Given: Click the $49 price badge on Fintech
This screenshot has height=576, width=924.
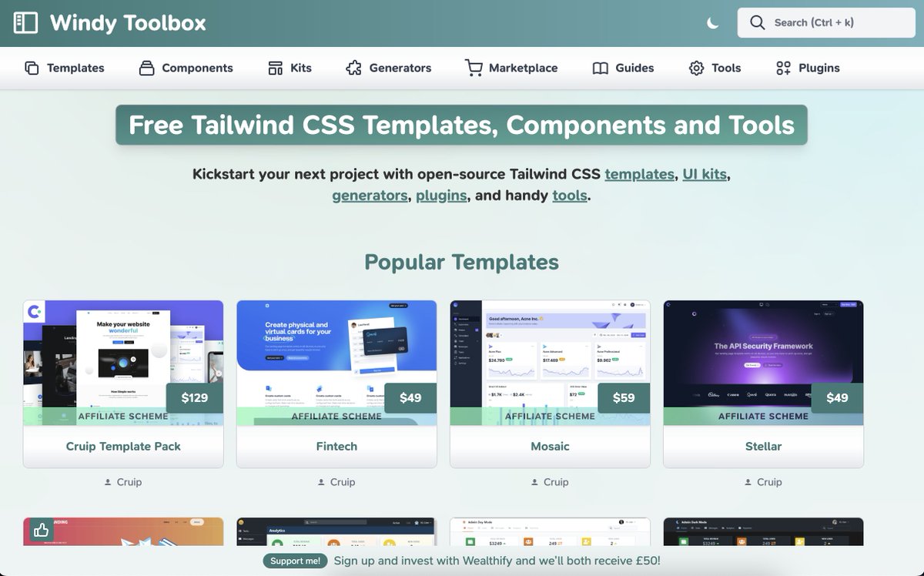Looking at the screenshot, I should click(x=410, y=398).
